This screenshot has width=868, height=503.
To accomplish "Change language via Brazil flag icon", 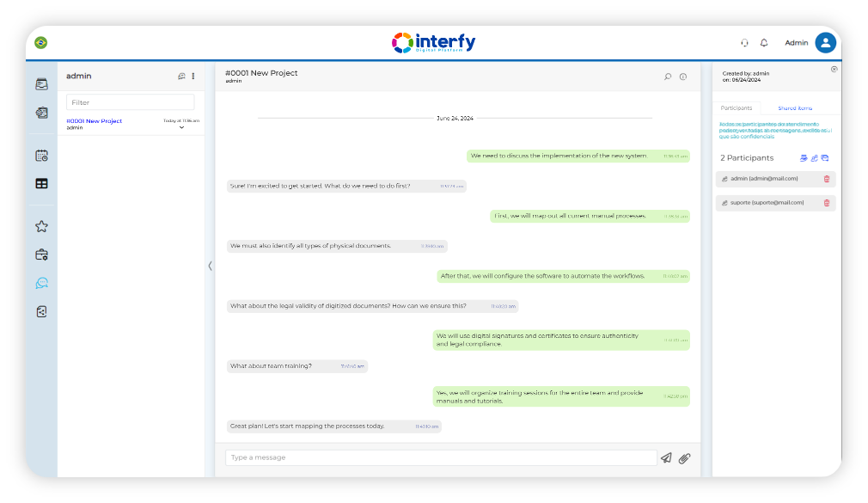I will point(41,43).
